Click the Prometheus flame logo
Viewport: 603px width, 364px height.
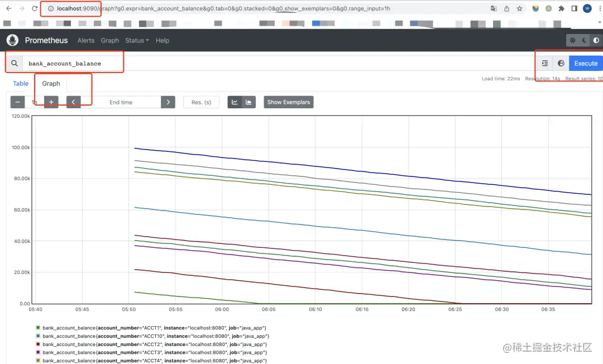[x=13, y=40]
